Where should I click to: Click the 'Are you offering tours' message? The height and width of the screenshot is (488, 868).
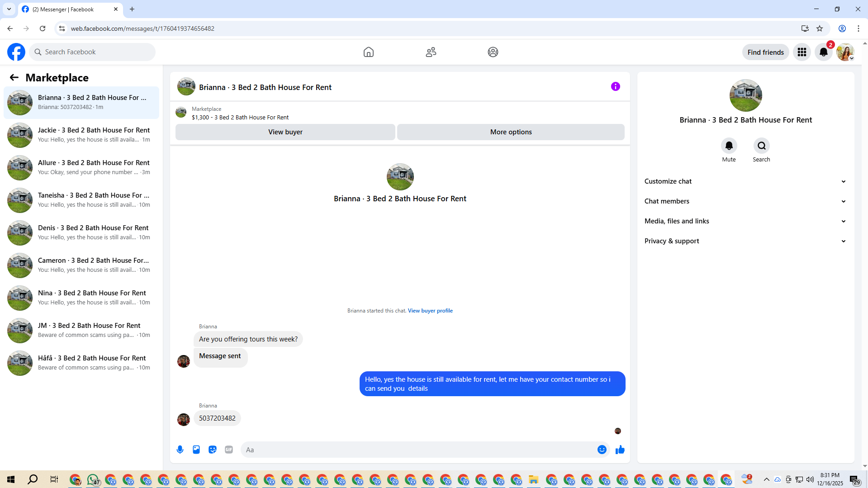coord(248,339)
